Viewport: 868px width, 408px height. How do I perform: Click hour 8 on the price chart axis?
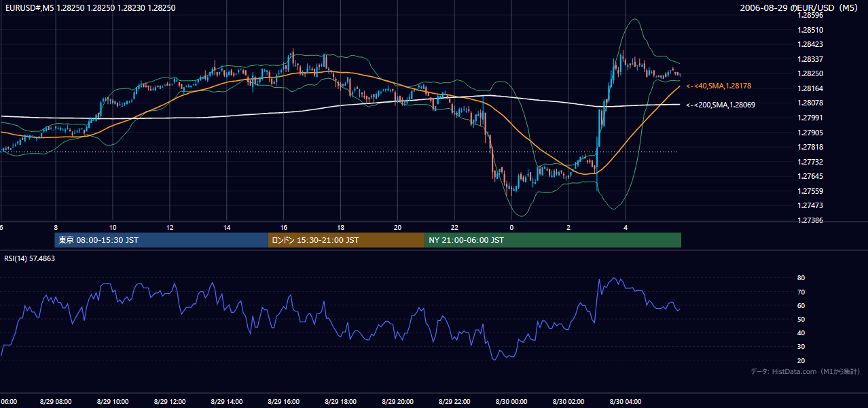tap(56, 227)
